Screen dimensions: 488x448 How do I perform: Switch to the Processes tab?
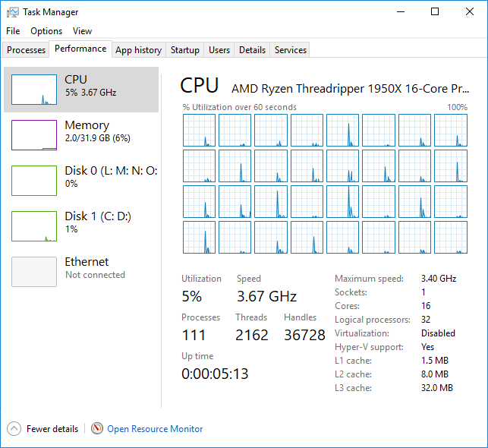(26, 50)
